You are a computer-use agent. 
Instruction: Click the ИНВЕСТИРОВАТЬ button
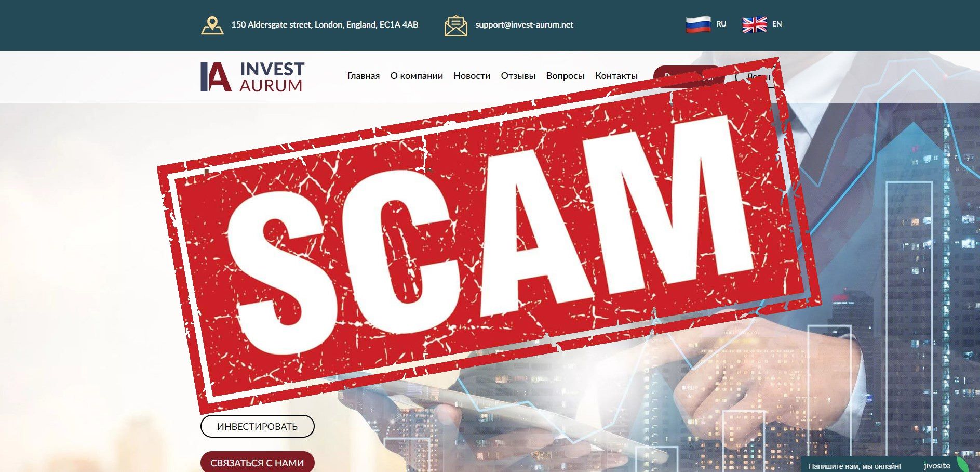coord(257,426)
